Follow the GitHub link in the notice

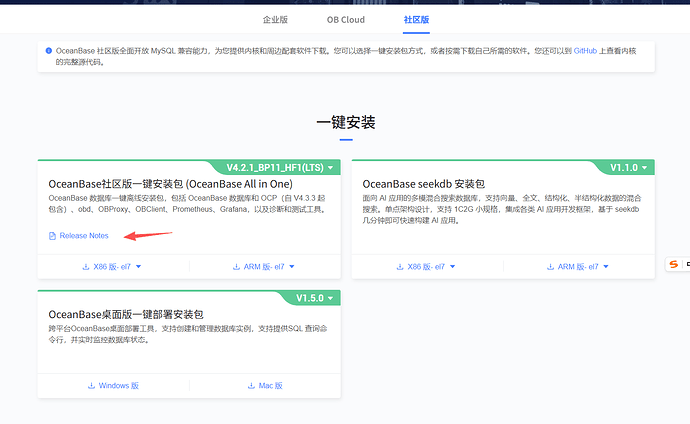[x=585, y=50]
